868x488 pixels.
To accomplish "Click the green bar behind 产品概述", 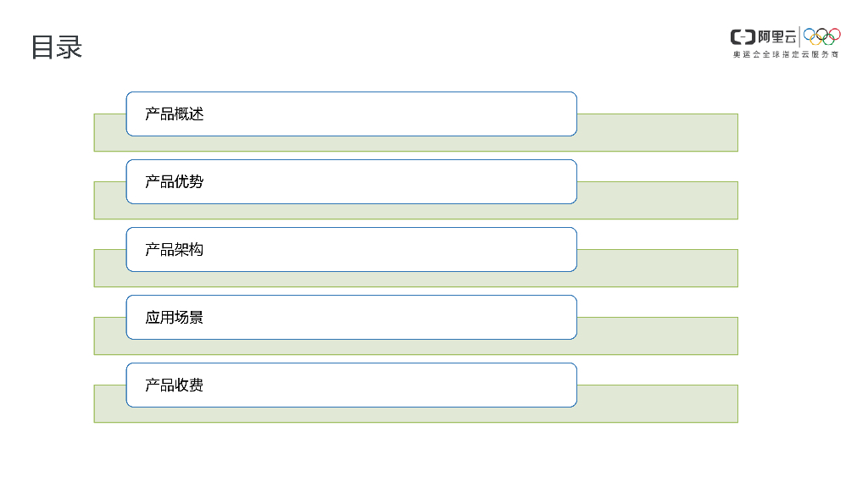I will tap(657, 133).
